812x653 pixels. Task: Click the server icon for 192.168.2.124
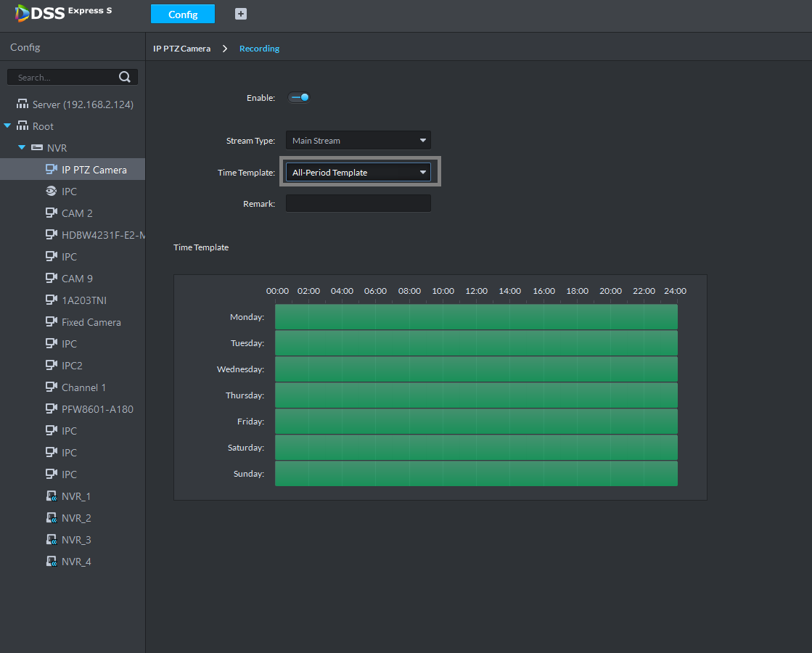pos(22,104)
